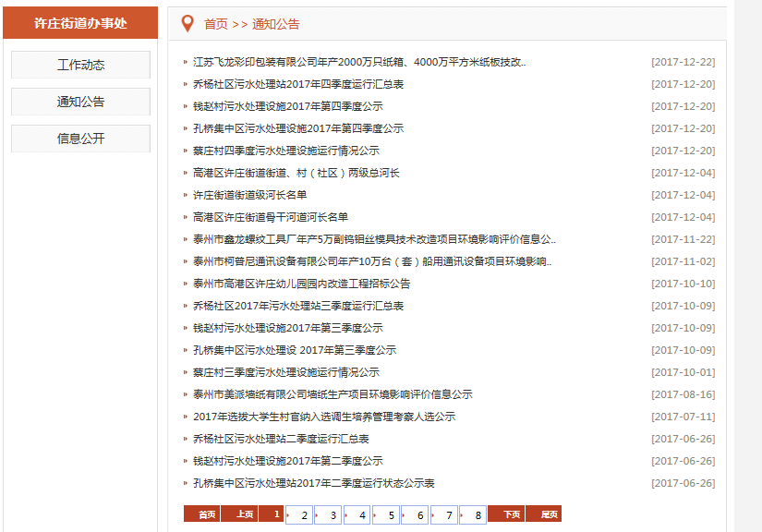The image size is (762, 532).
Task: Open 孔桥集中区污水处理设 2017年第三季度公示
Action: pos(295,350)
